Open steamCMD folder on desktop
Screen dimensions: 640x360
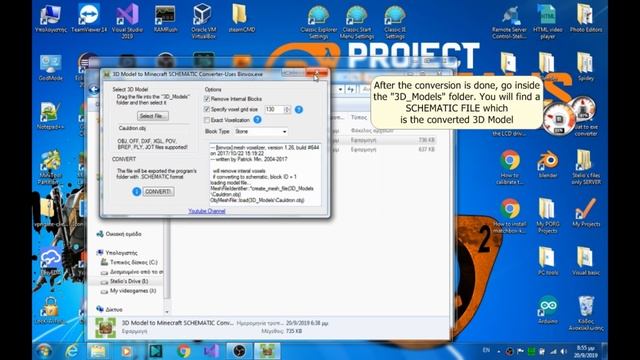[241, 18]
